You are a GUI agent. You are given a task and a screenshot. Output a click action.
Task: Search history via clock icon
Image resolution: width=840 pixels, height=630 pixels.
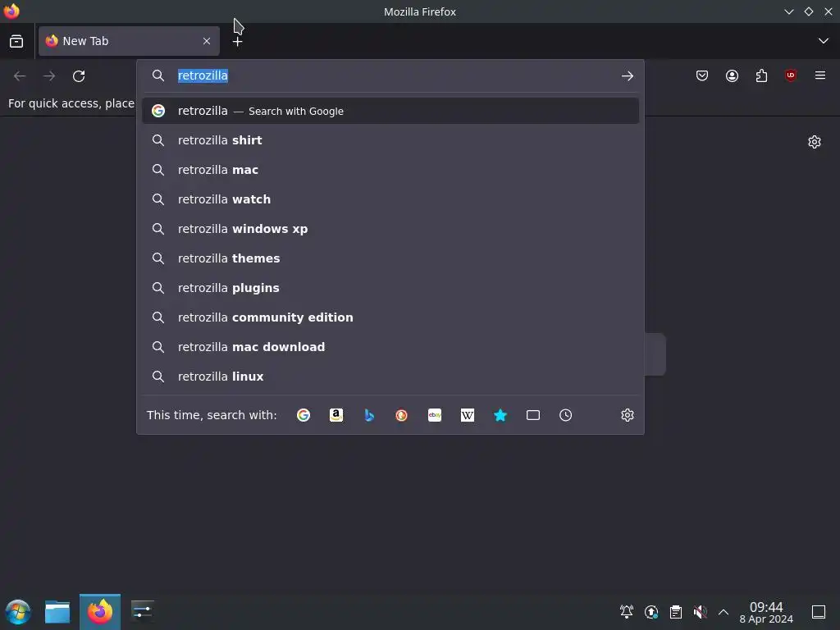coord(566,415)
